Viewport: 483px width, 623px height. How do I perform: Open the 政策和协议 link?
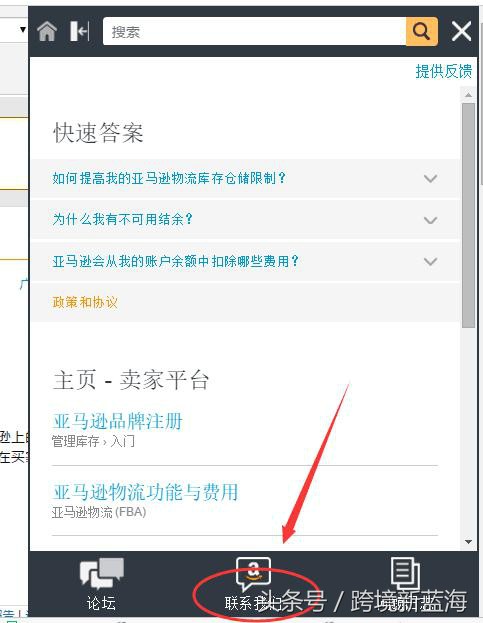pyautogui.click(x=85, y=302)
